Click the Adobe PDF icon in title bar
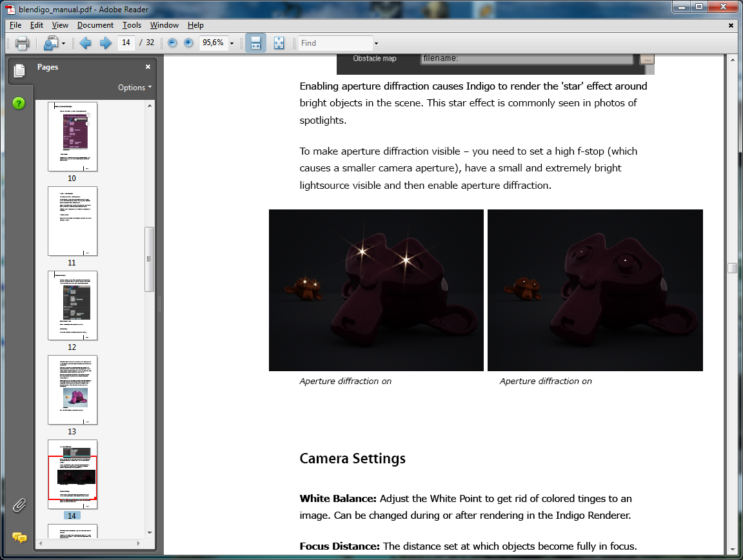Screen dimensions: 743x560 click(x=10, y=10)
